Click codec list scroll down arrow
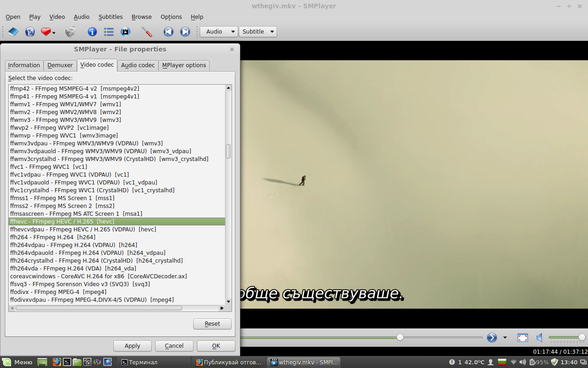588x368 pixels. click(228, 302)
